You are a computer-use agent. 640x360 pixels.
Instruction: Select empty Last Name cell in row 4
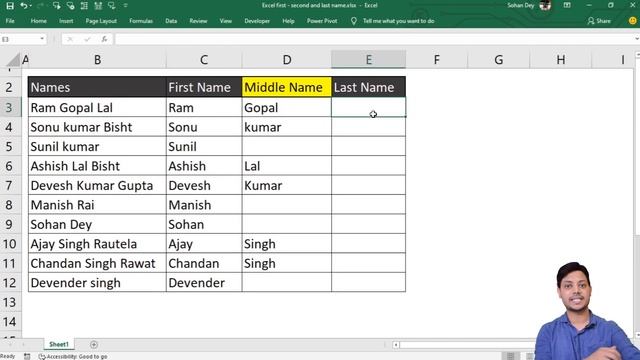pyautogui.click(x=369, y=127)
